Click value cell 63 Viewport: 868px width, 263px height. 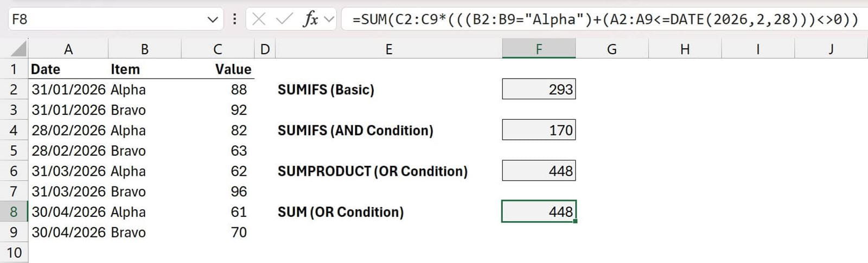coord(218,151)
